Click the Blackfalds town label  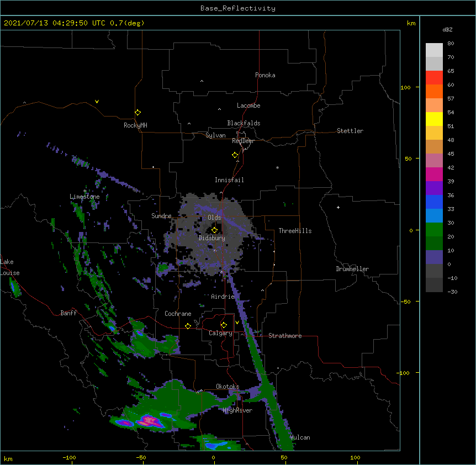coord(244,123)
